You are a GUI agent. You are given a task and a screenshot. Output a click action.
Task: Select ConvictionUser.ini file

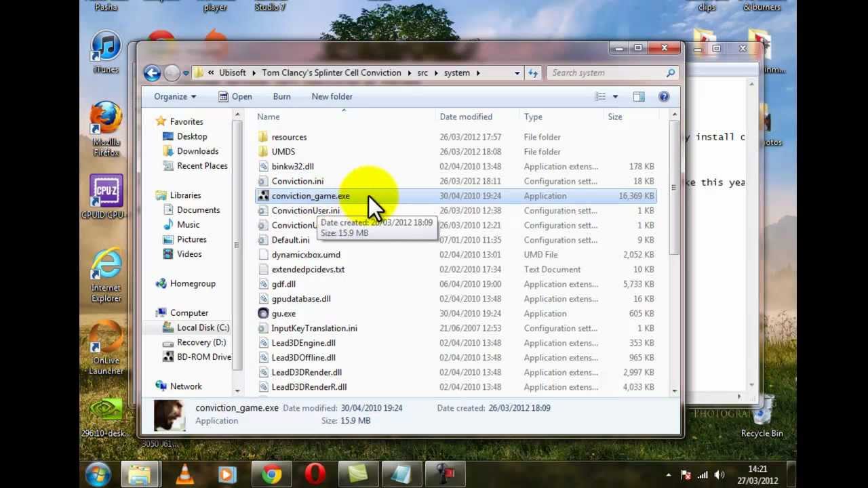point(305,211)
